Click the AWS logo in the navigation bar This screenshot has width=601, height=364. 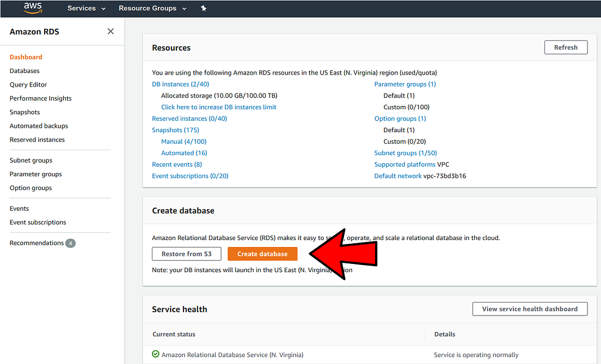click(x=32, y=8)
